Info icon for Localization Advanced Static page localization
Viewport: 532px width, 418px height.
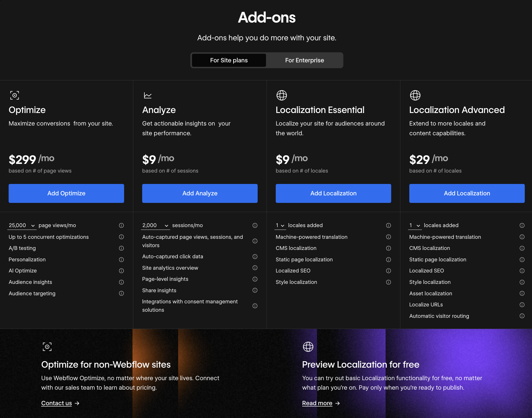[522, 260]
